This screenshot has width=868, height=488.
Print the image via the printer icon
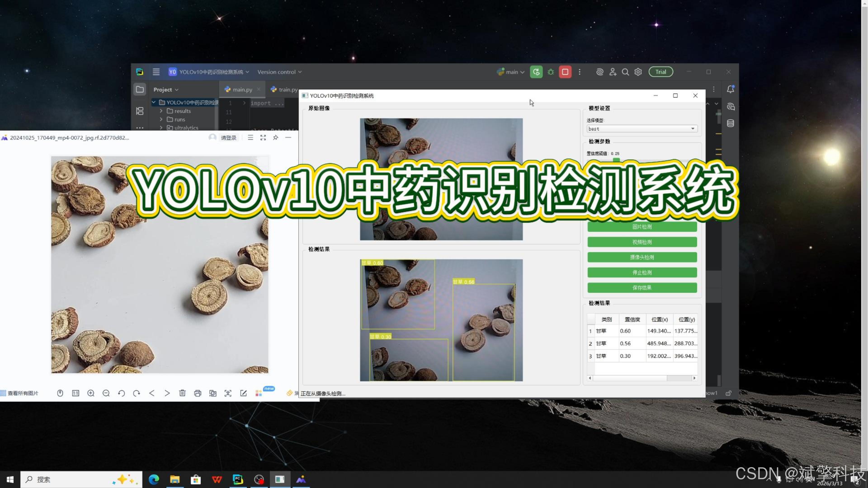click(x=198, y=393)
